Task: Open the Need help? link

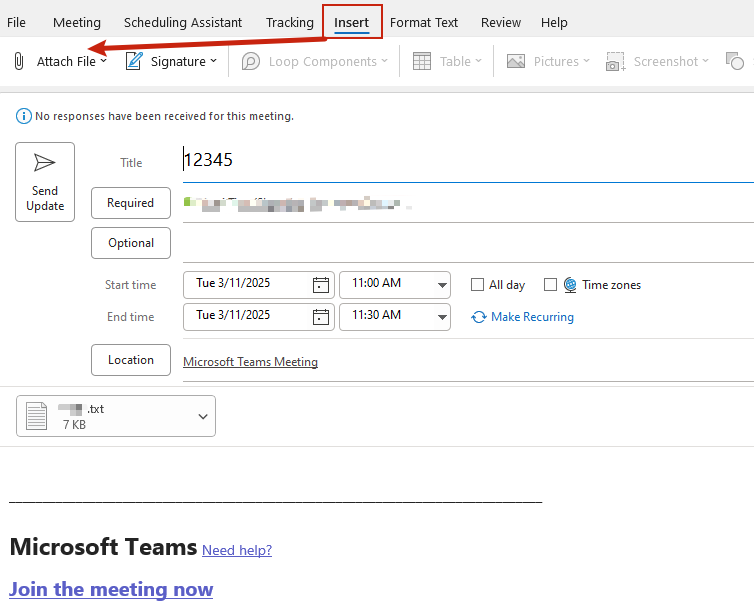Action: point(237,550)
